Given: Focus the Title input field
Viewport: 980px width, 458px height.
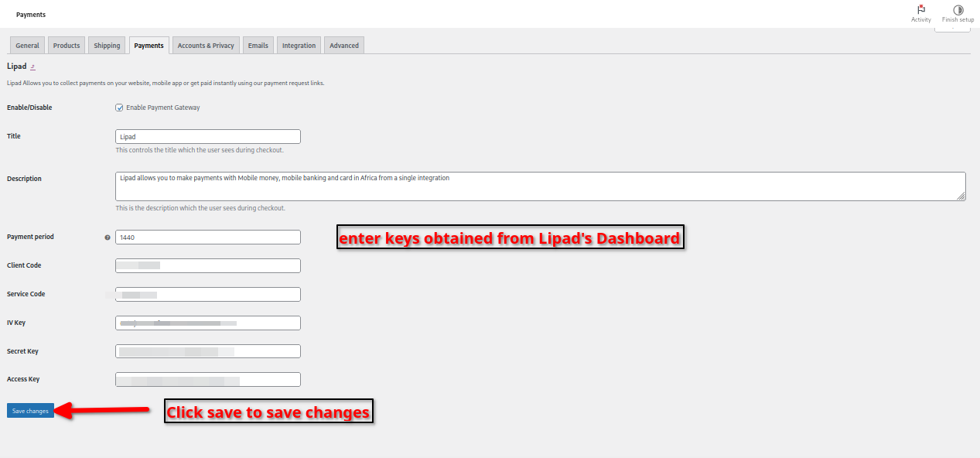Looking at the screenshot, I should pyautogui.click(x=208, y=136).
